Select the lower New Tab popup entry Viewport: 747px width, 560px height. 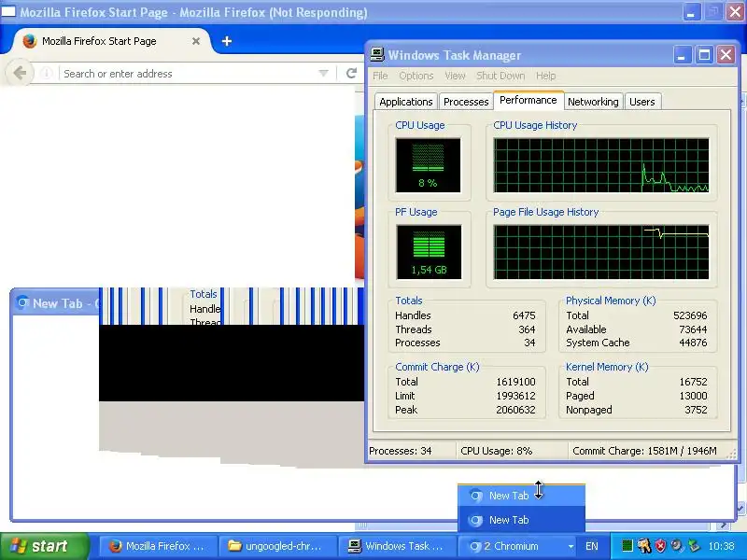click(521, 520)
